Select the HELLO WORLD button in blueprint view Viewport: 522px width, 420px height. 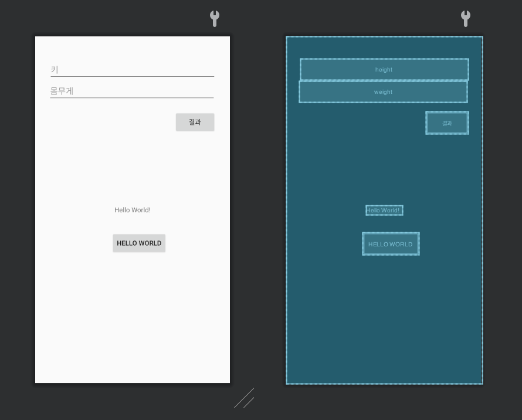391,244
